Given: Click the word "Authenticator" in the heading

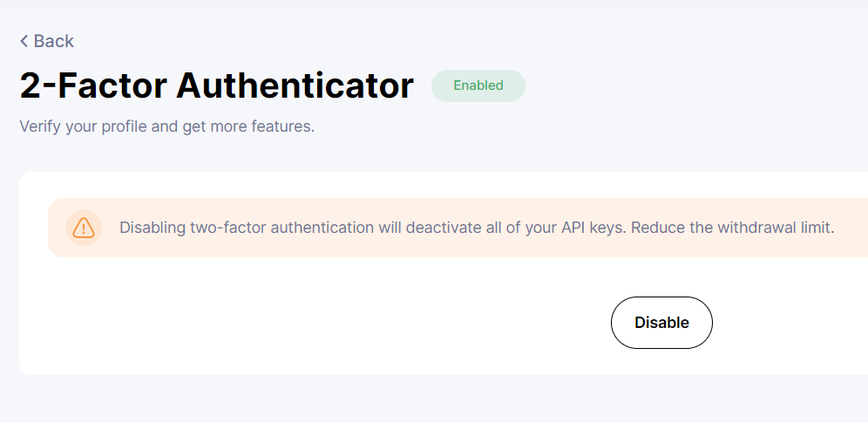Looking at the screenshot, I should (295, 85).
